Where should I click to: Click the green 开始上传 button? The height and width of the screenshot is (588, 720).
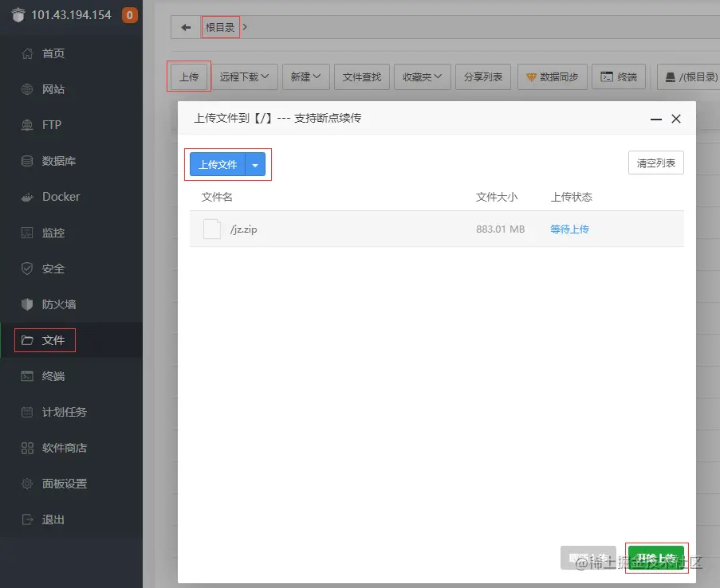[x=656, y=559]
